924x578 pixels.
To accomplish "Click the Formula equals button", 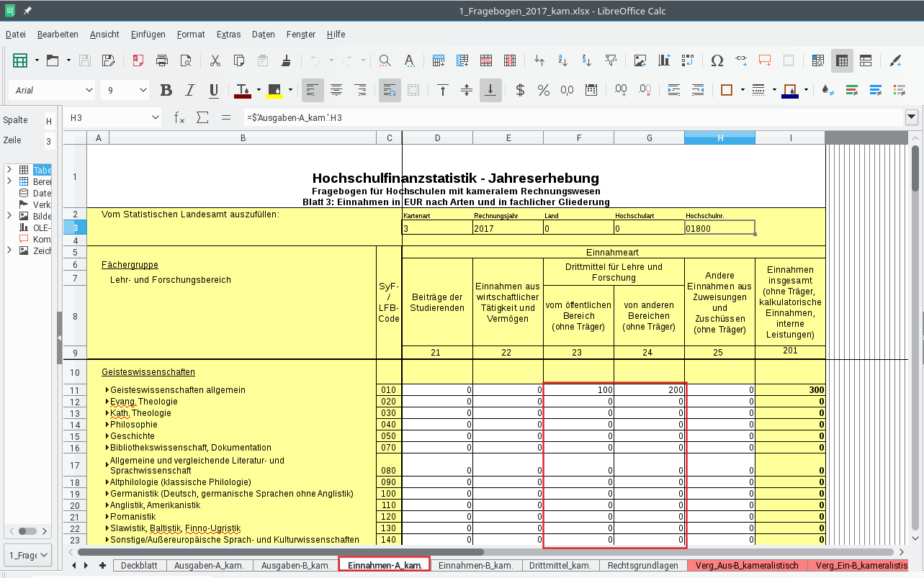I will coord(226,117).
